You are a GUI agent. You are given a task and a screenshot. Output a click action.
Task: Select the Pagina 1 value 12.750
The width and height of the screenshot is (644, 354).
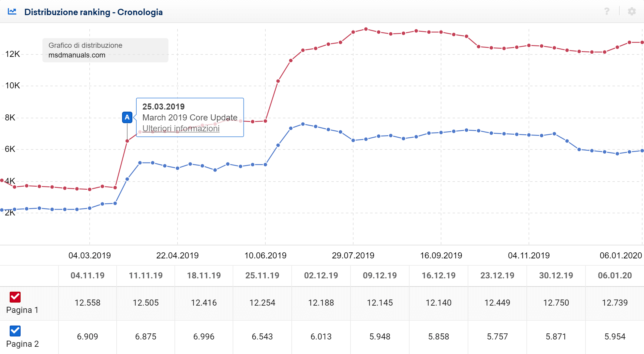click(556, 303)
